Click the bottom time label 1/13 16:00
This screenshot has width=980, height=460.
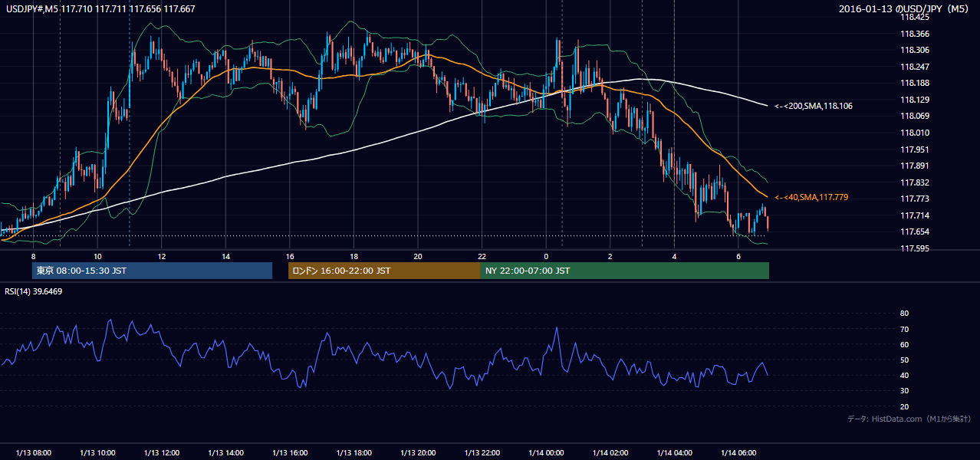click(289, 453)
